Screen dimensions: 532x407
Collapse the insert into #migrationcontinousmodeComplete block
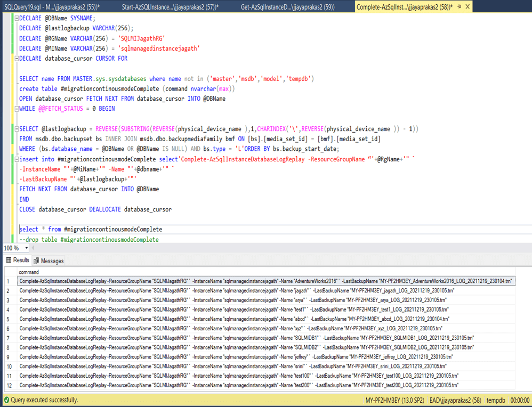pyautogui.click(x=17, y=159)
